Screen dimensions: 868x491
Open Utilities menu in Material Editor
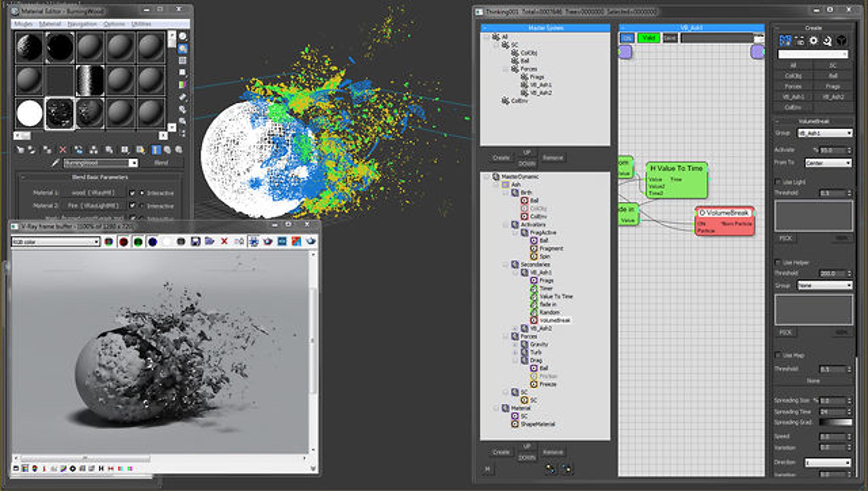coord(141,24)
